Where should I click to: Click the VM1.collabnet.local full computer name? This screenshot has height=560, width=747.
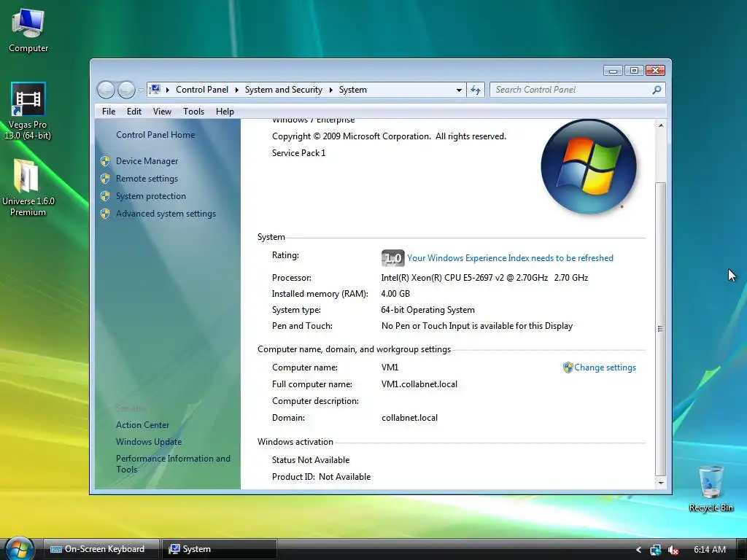coord(419,384)
